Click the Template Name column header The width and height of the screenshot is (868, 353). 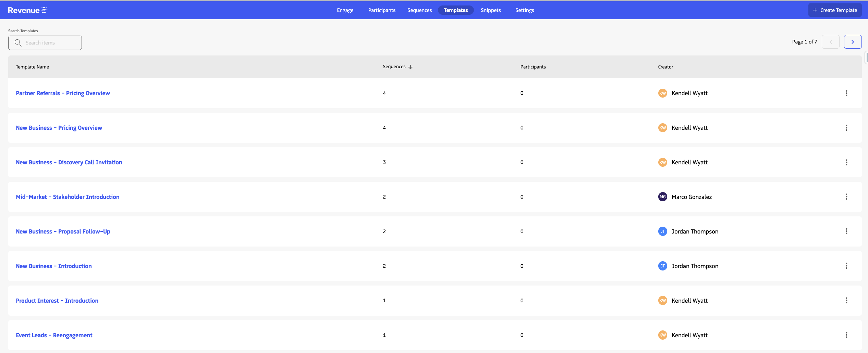[x=32, y=67]
